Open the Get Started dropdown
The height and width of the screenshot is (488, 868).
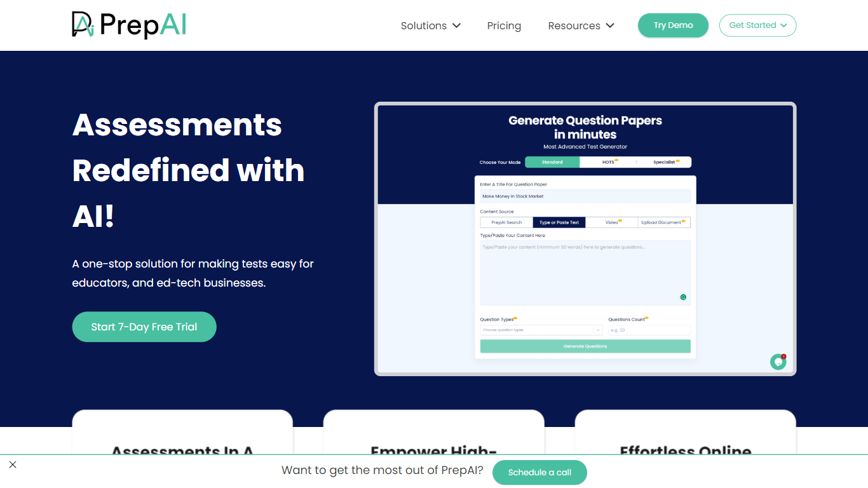(757, 25)
